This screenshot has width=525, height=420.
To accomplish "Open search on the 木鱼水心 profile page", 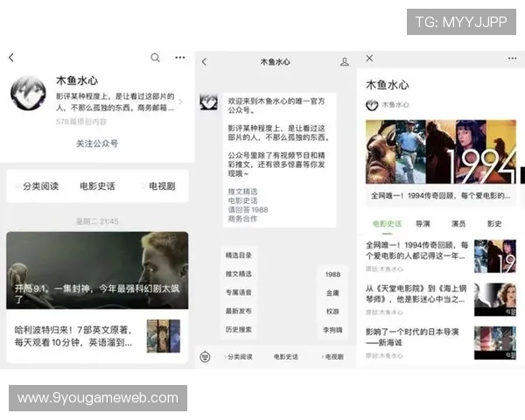I will pyautogui.click(x=155, y=58).
